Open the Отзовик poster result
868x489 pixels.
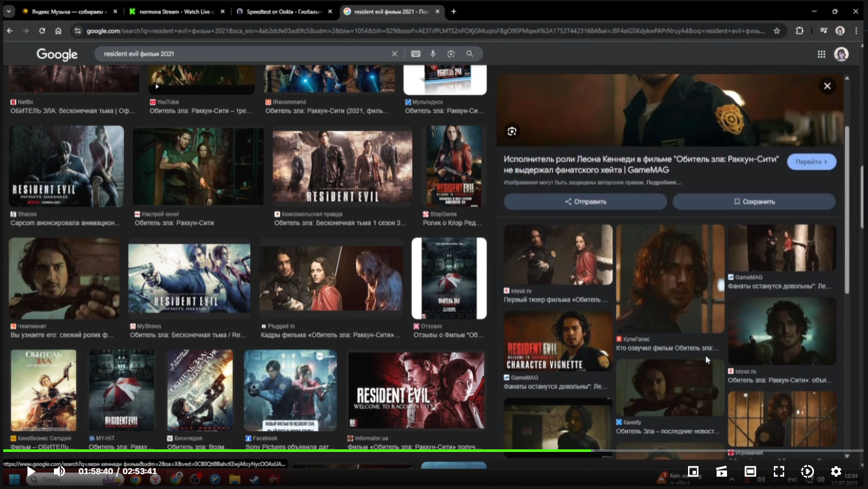(449, 278)
